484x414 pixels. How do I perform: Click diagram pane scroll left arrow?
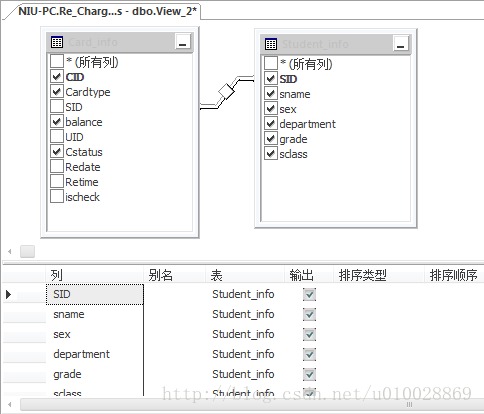point(10,252)
